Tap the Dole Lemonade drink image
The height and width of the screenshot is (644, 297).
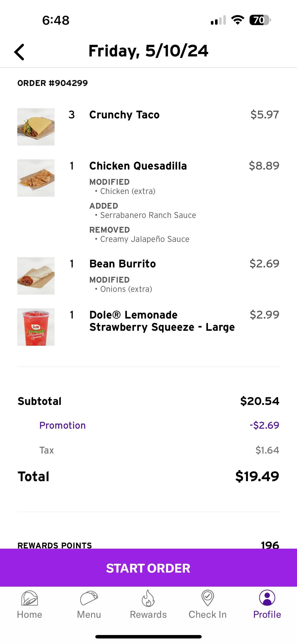tap(36, 327)
